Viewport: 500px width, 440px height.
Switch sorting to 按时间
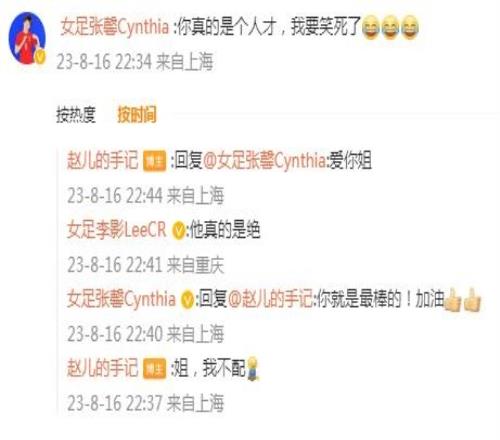click(x=137, y=115)
